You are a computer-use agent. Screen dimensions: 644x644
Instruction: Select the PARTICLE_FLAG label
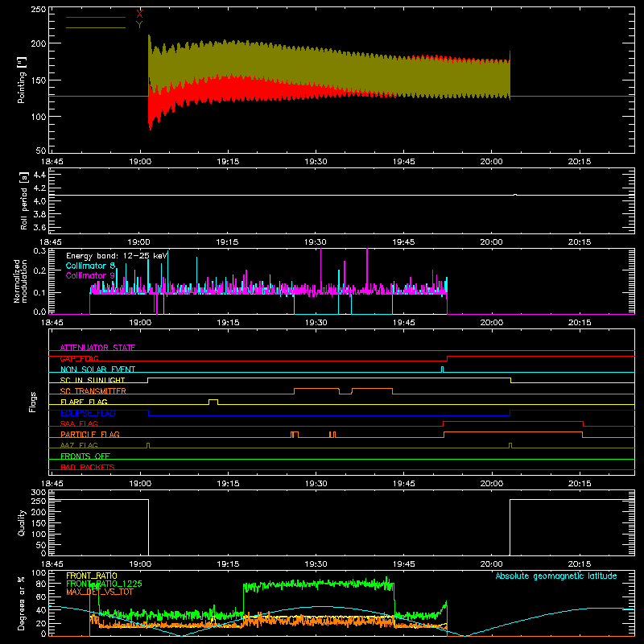(90, 434)
